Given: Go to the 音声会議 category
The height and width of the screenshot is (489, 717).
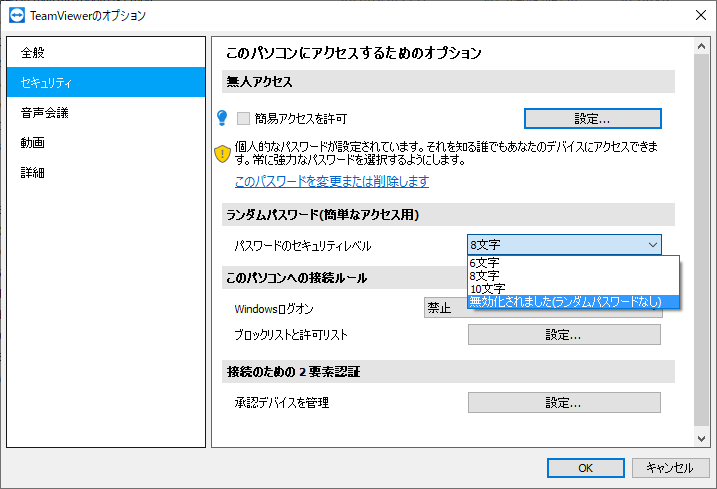Looking at the screenshot, I should point(106,112).
